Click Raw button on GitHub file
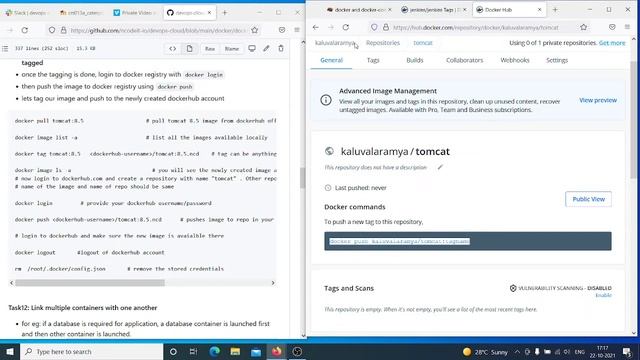 point(210,49)
